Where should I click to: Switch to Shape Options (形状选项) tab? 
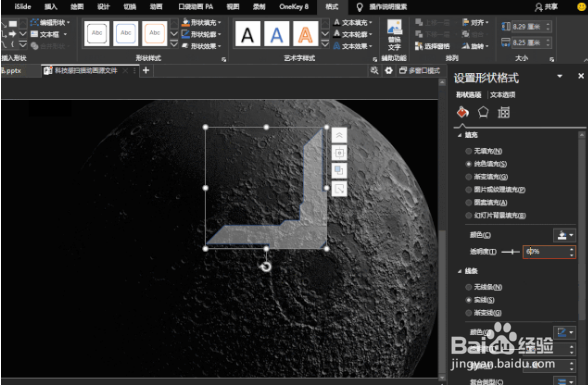[x=468, y=95]
